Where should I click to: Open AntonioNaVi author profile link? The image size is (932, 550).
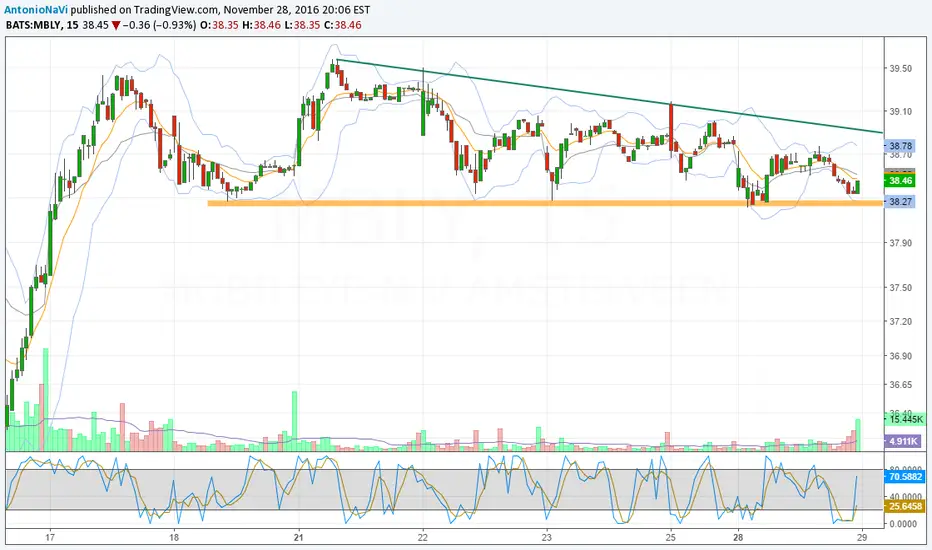tap(36, 10)
